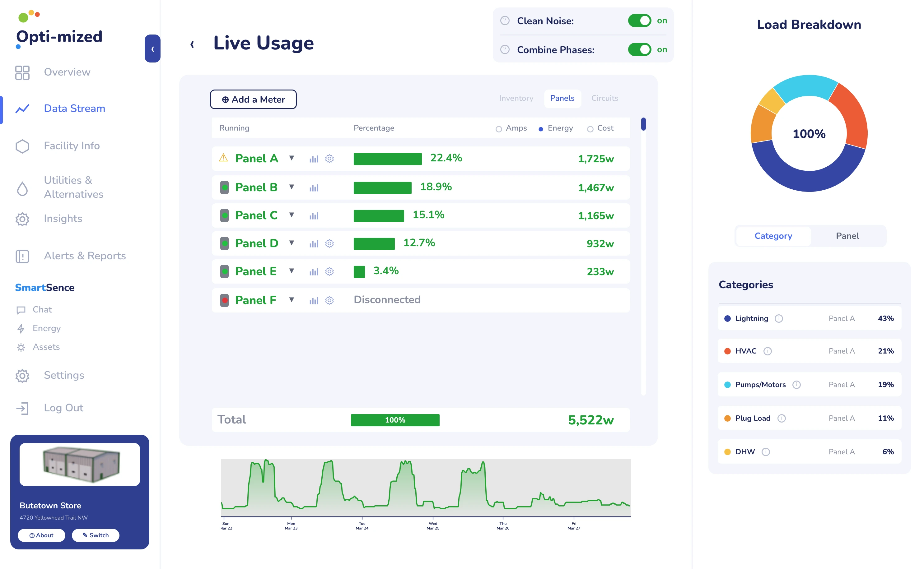Switch Load Breakdown to Panel tab

(847, 236)
